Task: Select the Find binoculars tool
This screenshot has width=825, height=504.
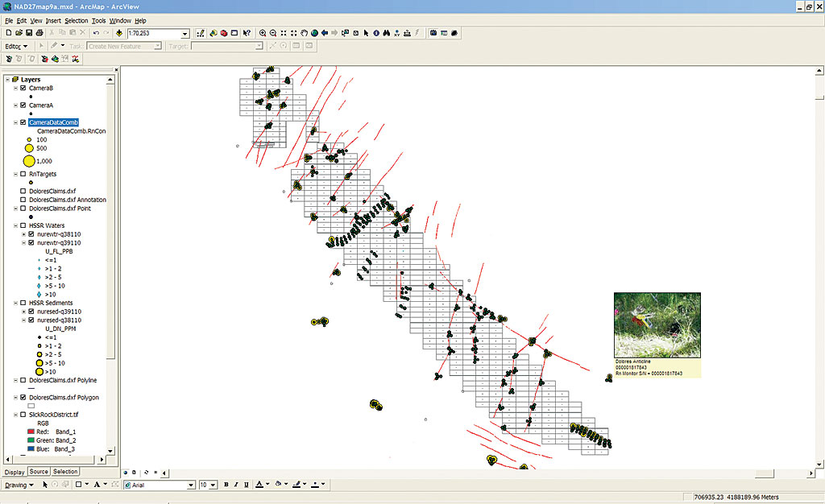Action: pos(387,33)
